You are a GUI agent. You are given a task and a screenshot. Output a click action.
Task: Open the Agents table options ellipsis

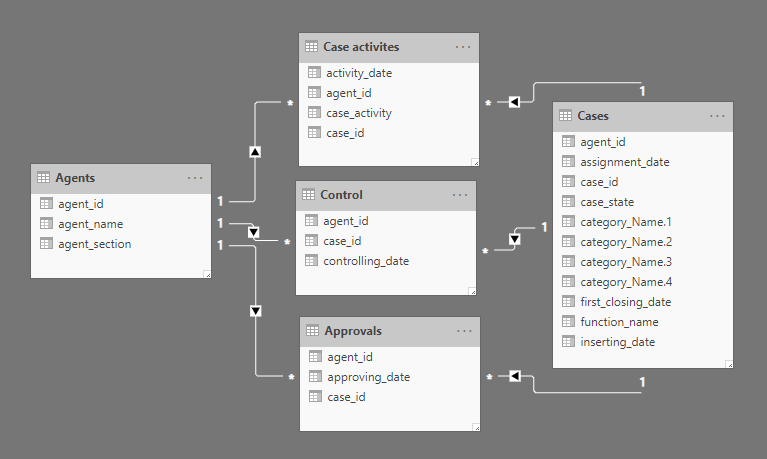click(x=195, y=178)
